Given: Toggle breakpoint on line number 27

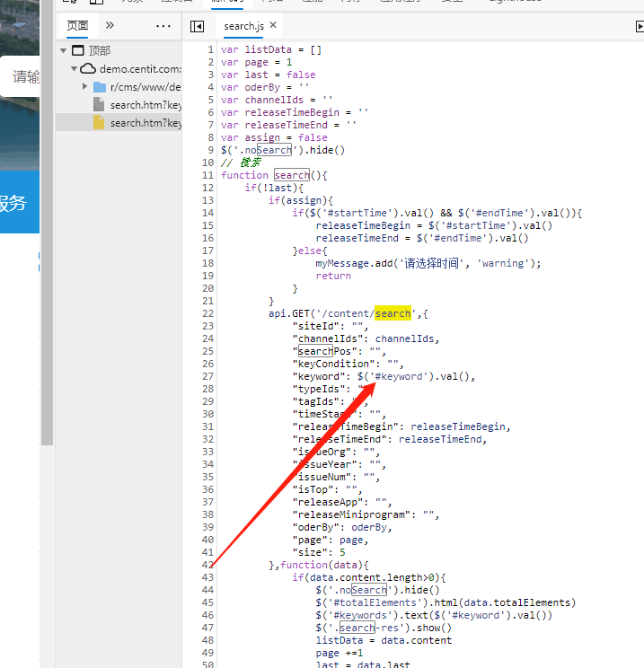Looking at the screenshot, I should click(x=207, y=376).
